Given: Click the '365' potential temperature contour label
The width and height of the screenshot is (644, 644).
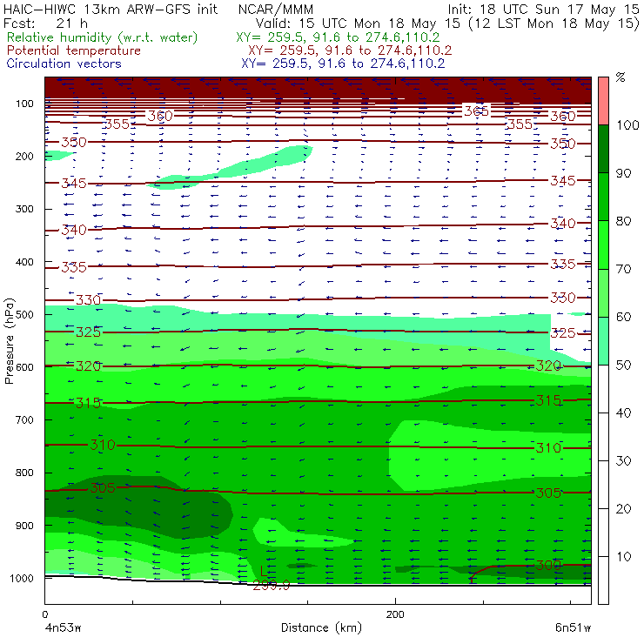Looking at the screenshot, I should 476,111.
